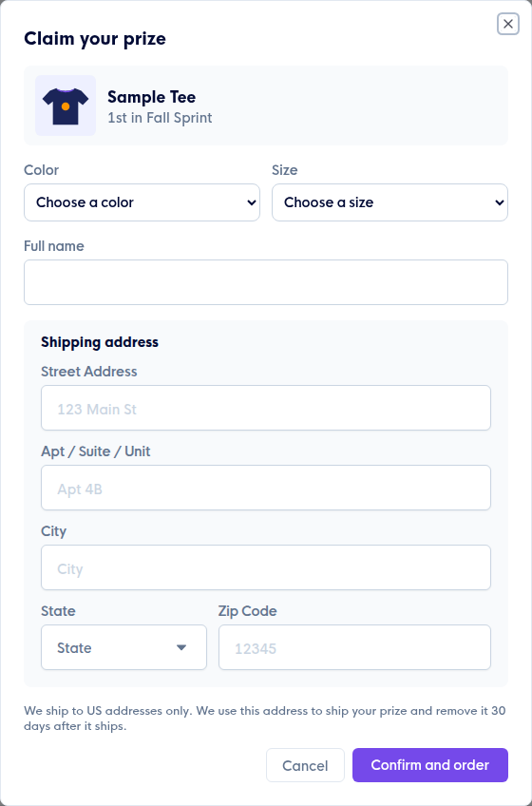
Task: Click the Color field label
Action: (x=42, y=170)
